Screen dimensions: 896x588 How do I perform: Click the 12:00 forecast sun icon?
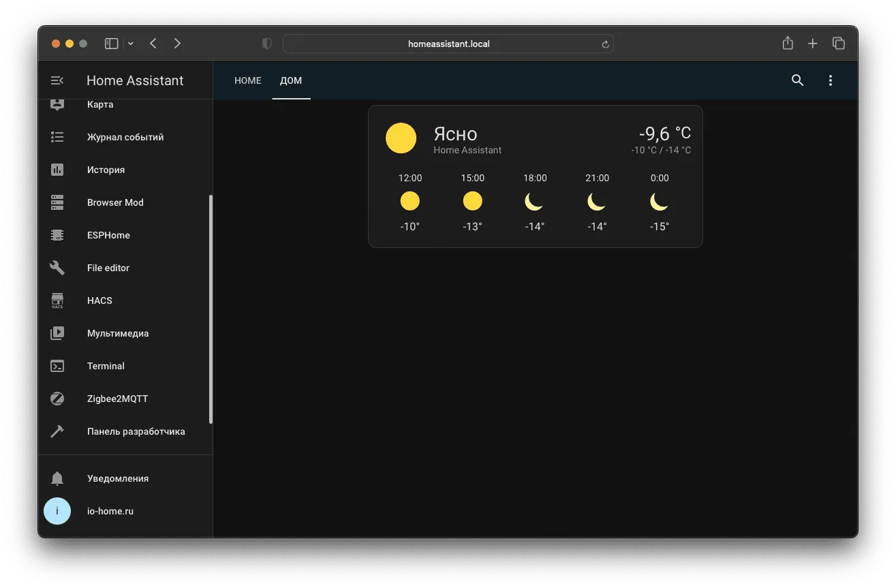410,201
